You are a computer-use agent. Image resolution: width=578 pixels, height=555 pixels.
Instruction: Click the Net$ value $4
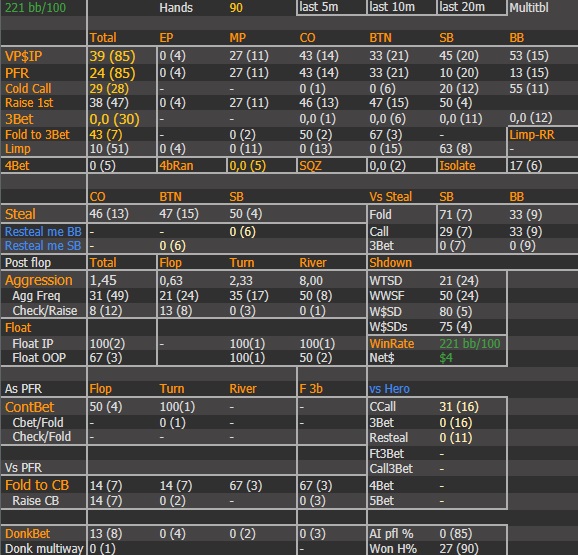[446, 357]
